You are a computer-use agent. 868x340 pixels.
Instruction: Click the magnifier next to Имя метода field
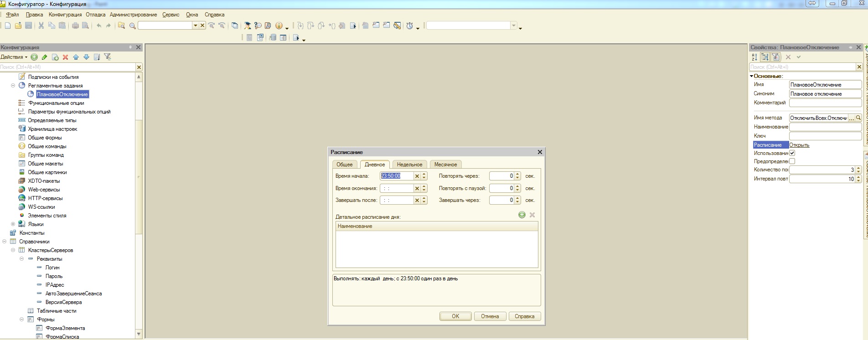tap(858, 118)
